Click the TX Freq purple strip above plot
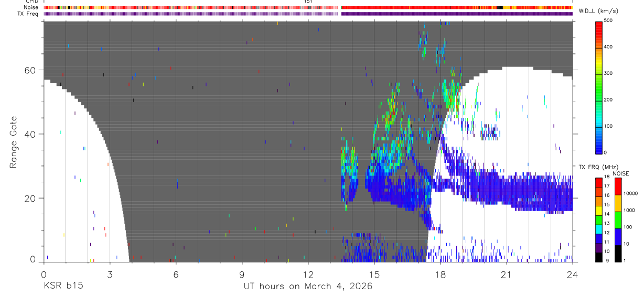 [x=308, y=14]
